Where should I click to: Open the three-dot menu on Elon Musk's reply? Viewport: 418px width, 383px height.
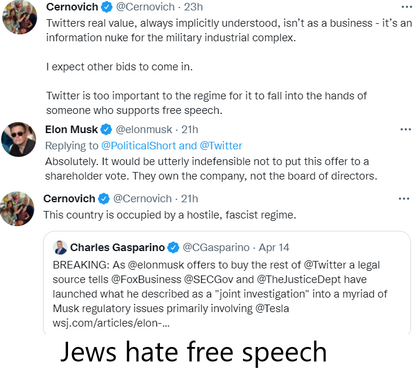405,129
